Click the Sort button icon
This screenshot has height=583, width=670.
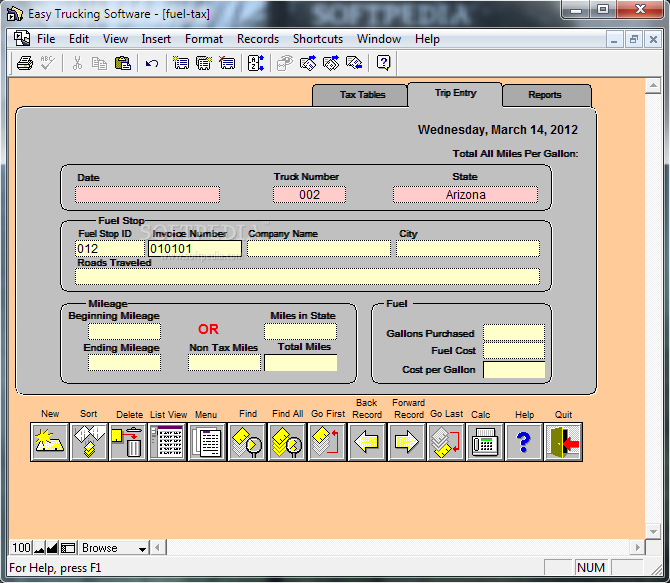89,442
